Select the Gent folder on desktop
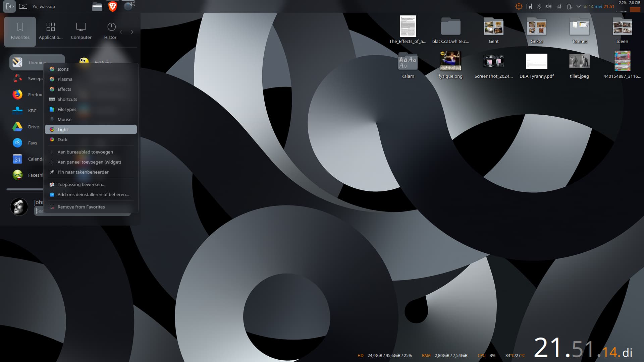This screenshot has width=644, height=362. 493,29
